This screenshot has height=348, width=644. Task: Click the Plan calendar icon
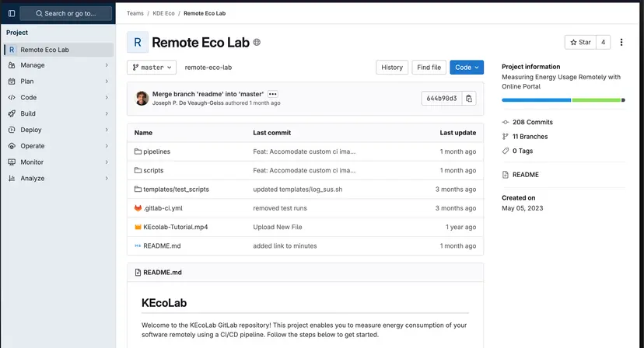[x=12, y=82]
